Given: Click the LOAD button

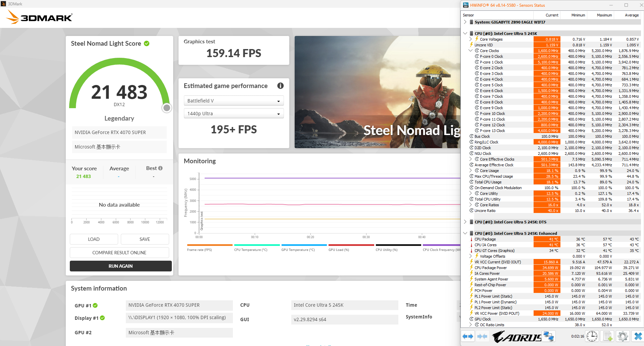Looking at the screenshot, I should [x=94, y=239].
